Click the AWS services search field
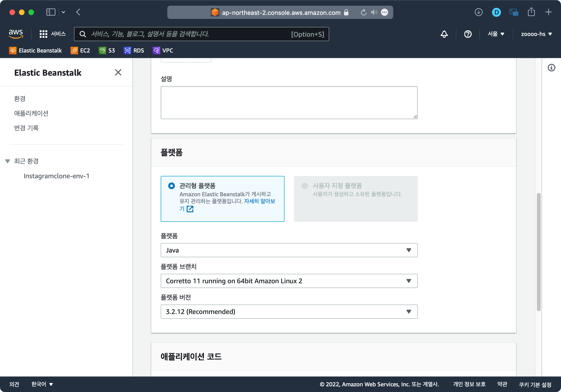The width and height of the screenshot is (561, 392). (202, 34)
